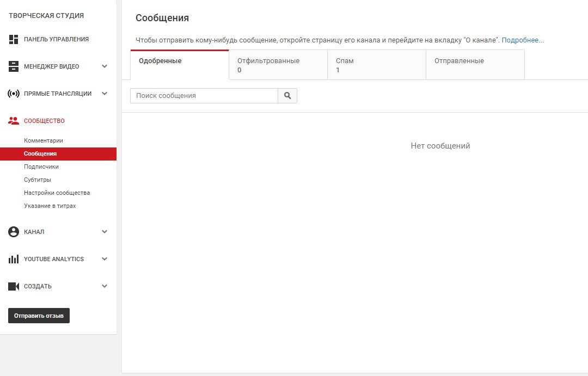Open Указание в титрах in the sidebar
Screen dimensions: 588x376
(50, 206)
